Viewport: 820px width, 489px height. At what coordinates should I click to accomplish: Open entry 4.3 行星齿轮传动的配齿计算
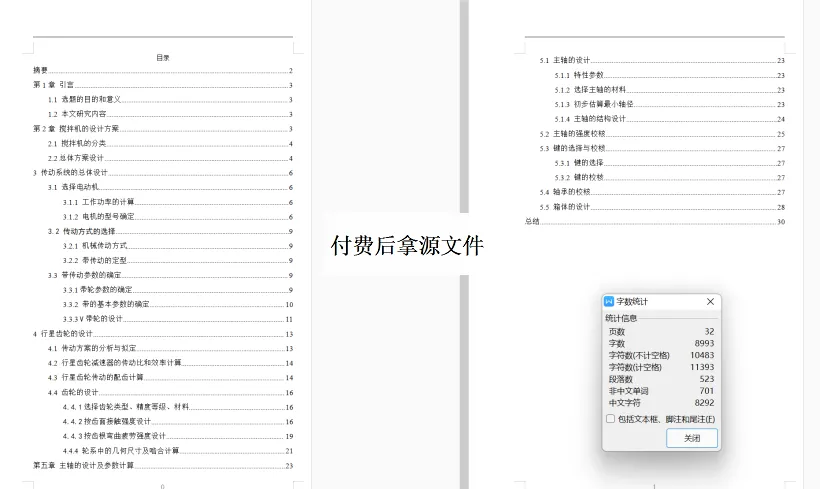pos(170,378)
